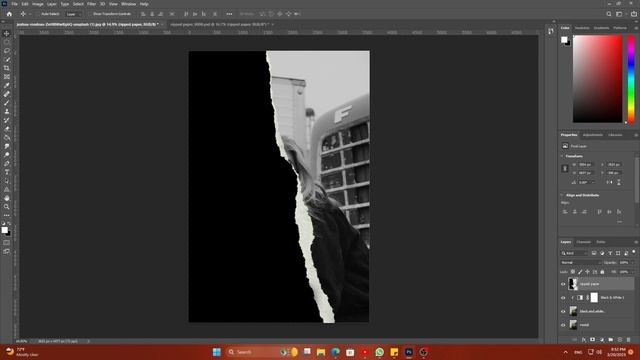Open the search icon at top right

tap(609, 14)
